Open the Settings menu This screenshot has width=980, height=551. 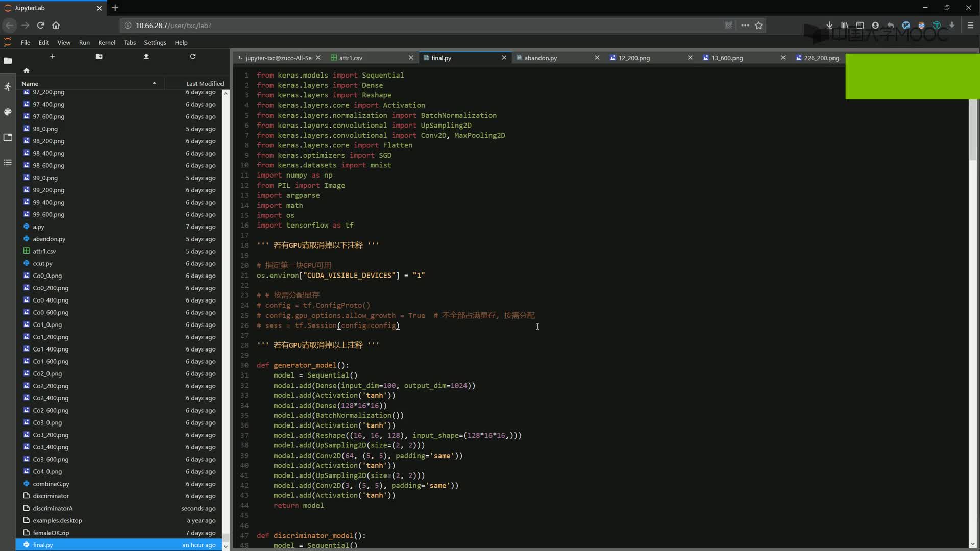(155, 43)
